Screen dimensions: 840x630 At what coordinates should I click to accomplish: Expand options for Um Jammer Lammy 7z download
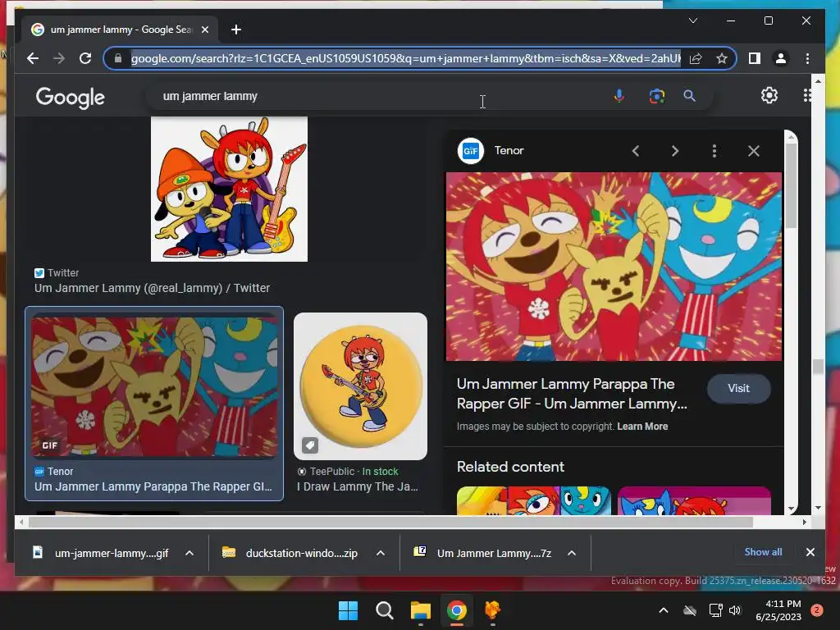pos(572,553)
